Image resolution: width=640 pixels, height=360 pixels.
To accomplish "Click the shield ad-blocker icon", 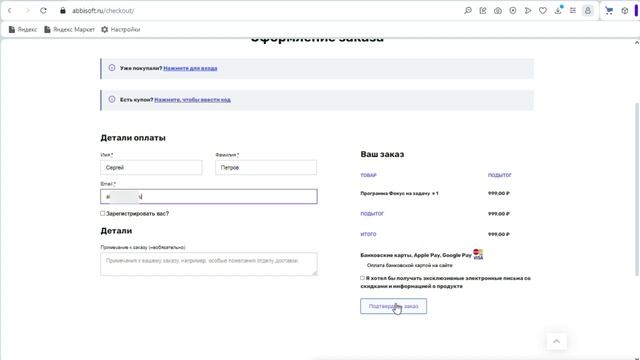I will (x=513, y=11).
